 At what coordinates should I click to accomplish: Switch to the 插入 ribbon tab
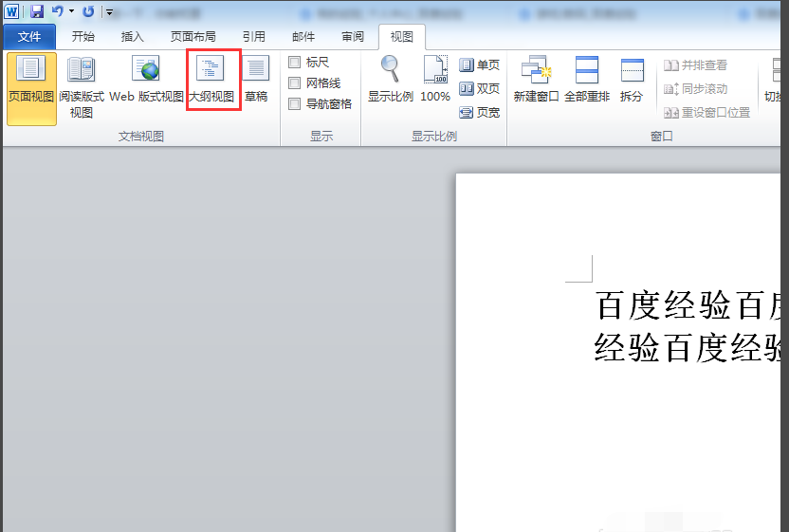pos(133,36)
